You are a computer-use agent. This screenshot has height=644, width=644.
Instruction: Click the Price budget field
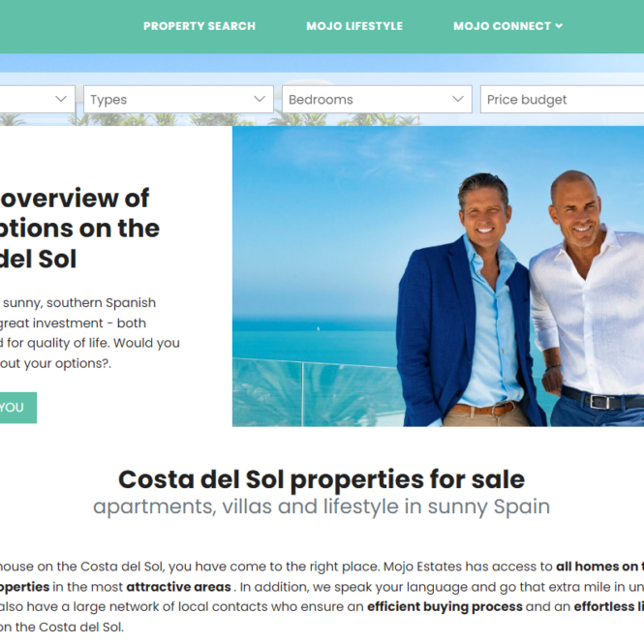pyautogui.click(x=563, y=99)
